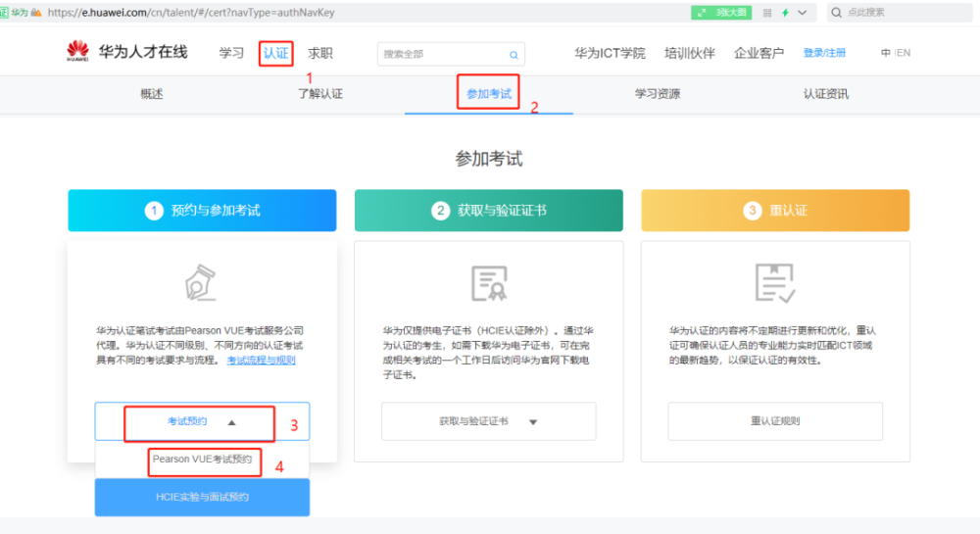The width and height of the screenshot is (980, 534).
Task: Switch to the 认证资讯 tab
Action: click(825, 94)
